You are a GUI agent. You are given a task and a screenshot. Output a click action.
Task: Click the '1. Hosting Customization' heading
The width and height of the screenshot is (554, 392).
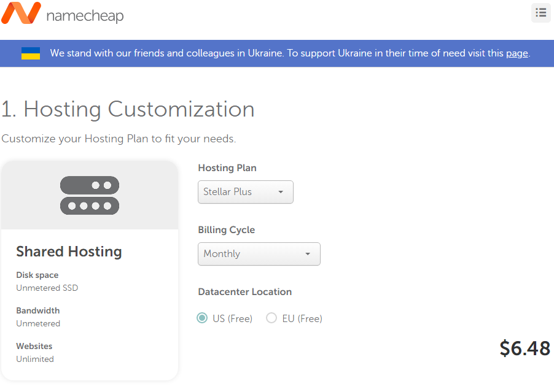(x=128, y=109)
